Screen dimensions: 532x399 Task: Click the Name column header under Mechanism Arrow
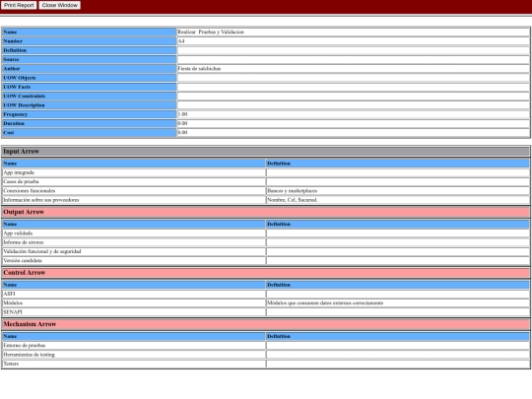[x=134, y=337]
